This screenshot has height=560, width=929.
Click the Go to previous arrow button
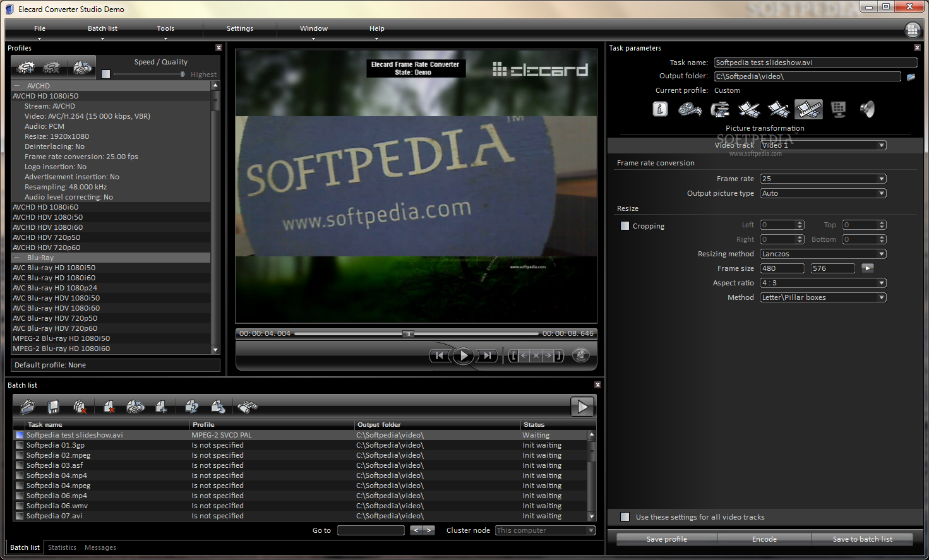(x=416, y=530)
